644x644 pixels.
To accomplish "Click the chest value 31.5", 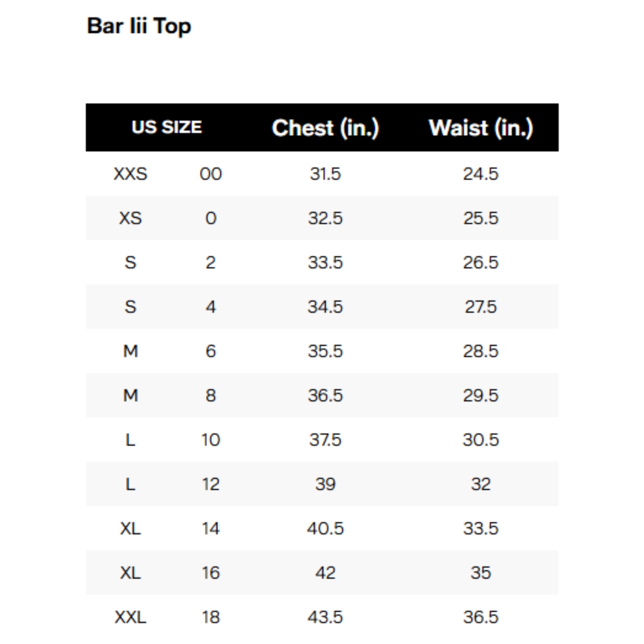I will (x=325, y=174).
